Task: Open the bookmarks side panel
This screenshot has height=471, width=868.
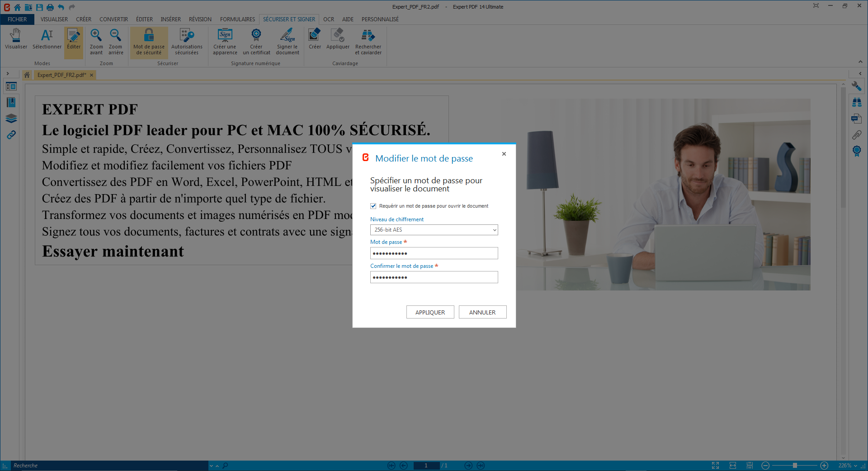Action: pos(11,102)
